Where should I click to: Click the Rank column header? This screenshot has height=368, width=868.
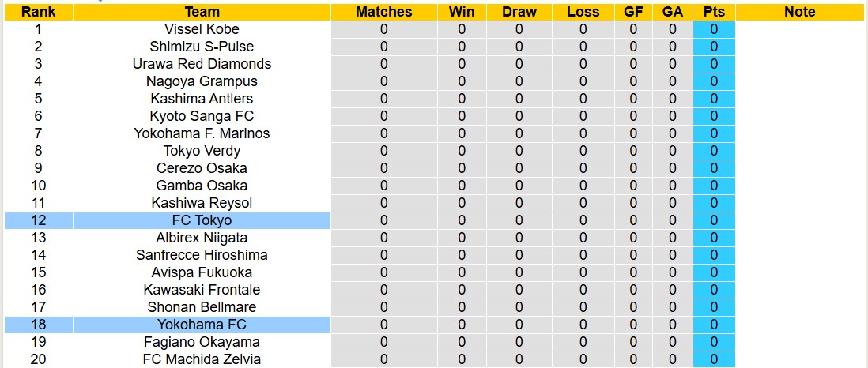coord(38,12)
